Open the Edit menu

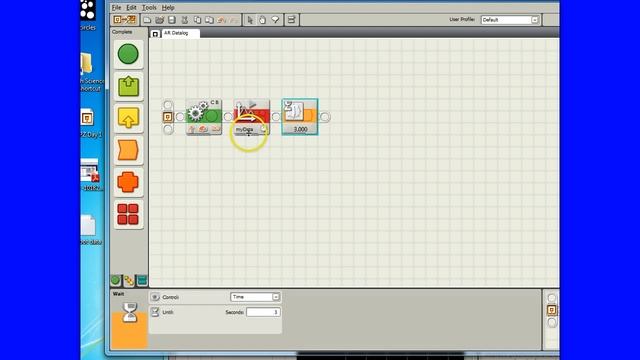[x=131, y=7]
